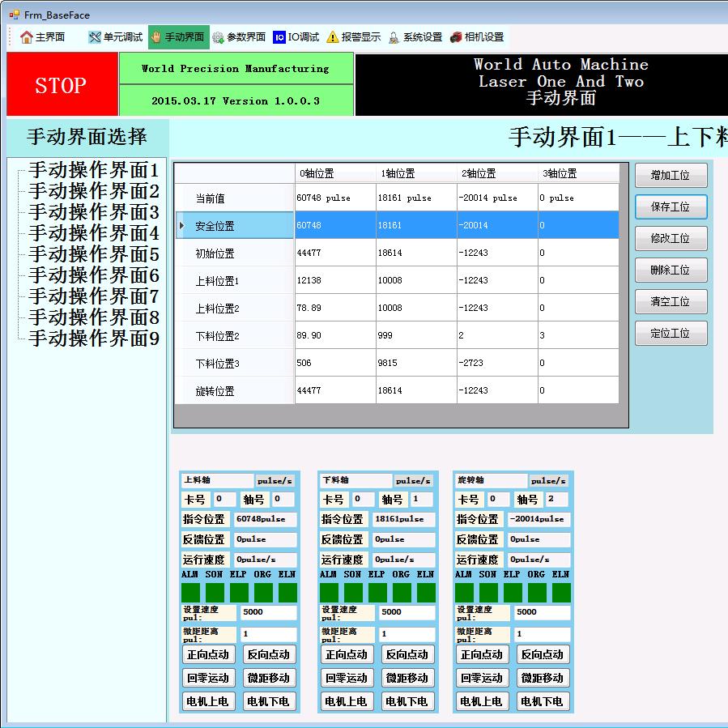The width and height of the screenshot is (728, 728).
Task: Click 上料轴 设置速度 input field
Action: pyautogui.click(x=268, y=612)
